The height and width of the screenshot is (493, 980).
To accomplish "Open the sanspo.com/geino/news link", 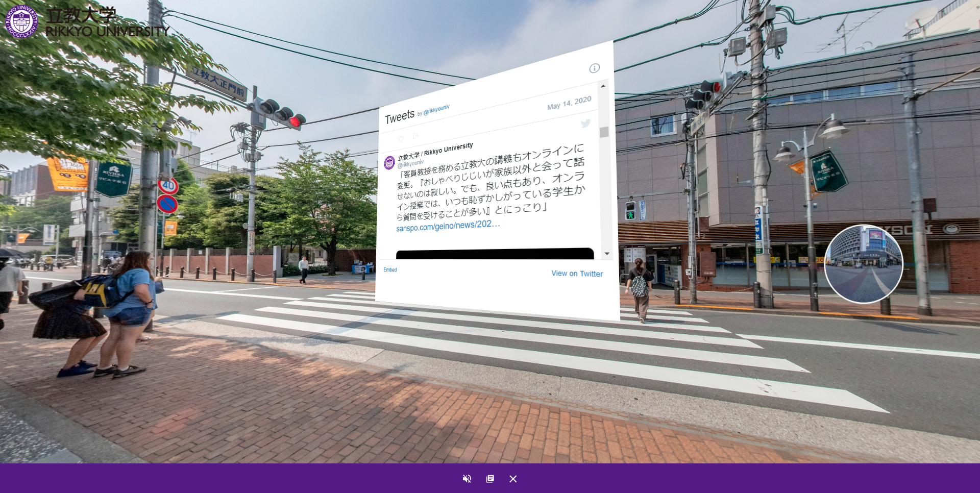I will tap(448, 226).
